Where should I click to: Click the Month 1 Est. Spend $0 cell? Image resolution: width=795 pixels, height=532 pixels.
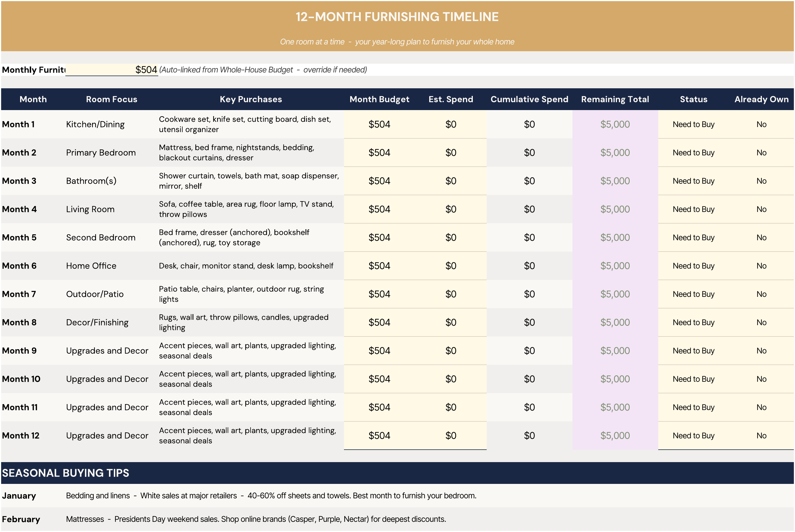point(451,124)
